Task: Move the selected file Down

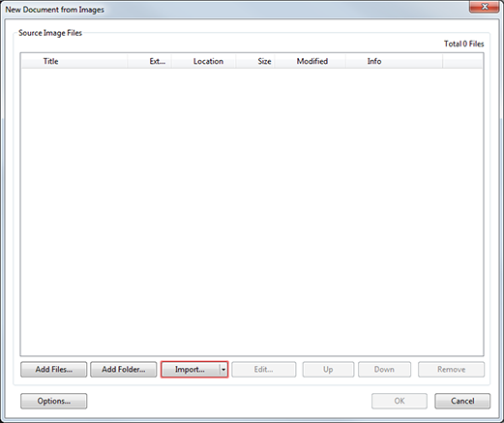Action: point(384,369)
